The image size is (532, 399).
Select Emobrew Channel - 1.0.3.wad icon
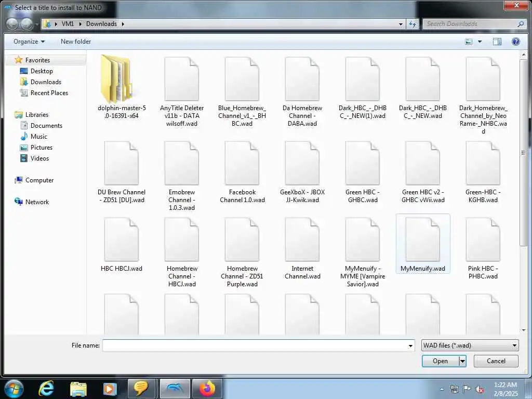[182, 163]
